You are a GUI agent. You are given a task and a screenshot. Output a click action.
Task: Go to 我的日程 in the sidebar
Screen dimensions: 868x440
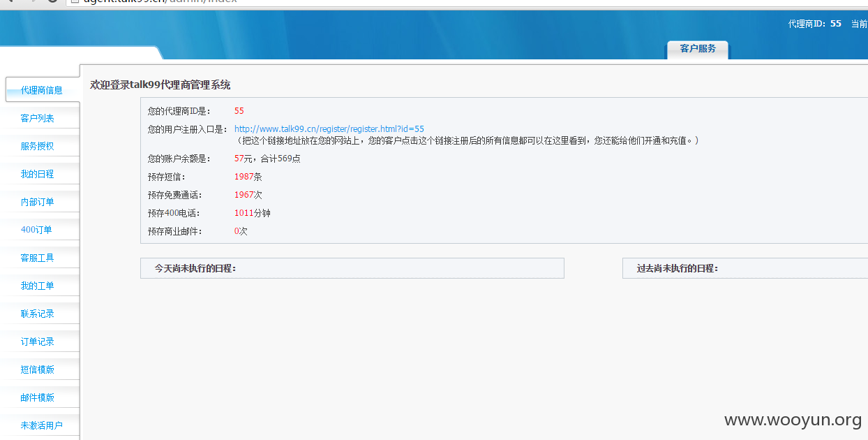coord(38,174)
